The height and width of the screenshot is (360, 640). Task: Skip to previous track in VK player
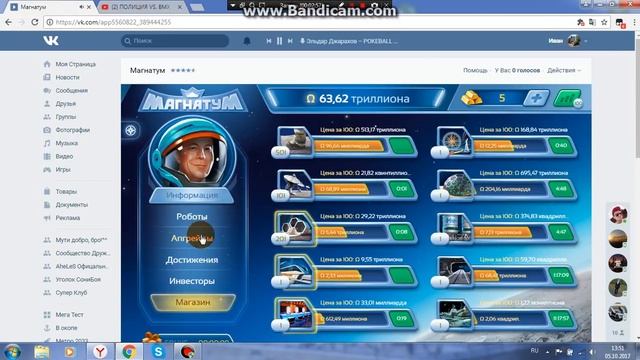point(269,41)
